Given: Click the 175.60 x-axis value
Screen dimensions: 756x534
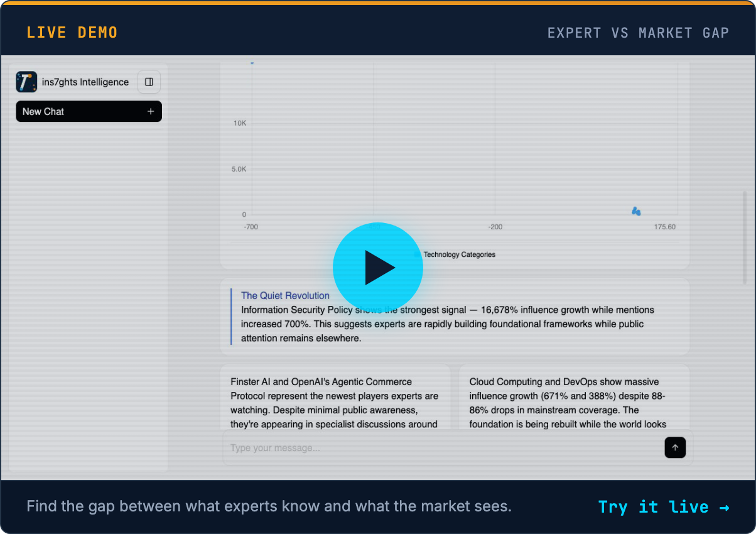Looking at the screenshot, I should 664,227.
